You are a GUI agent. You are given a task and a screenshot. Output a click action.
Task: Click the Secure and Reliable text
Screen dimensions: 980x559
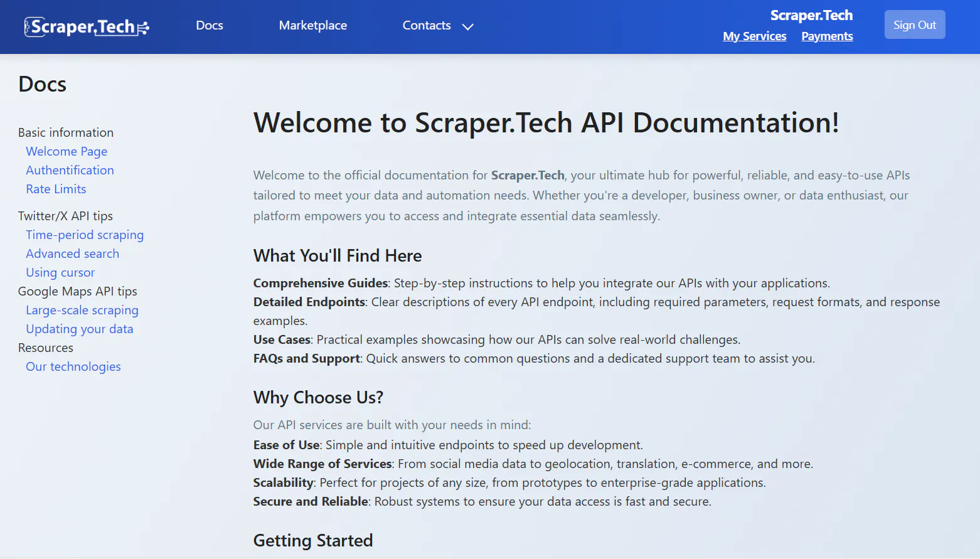[x=311, y=501]
